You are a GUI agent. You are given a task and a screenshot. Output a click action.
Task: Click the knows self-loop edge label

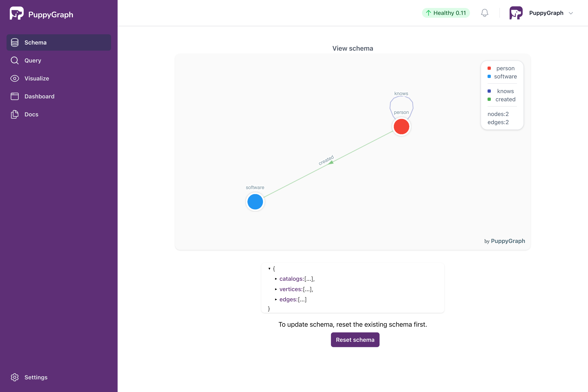[401, 94]
